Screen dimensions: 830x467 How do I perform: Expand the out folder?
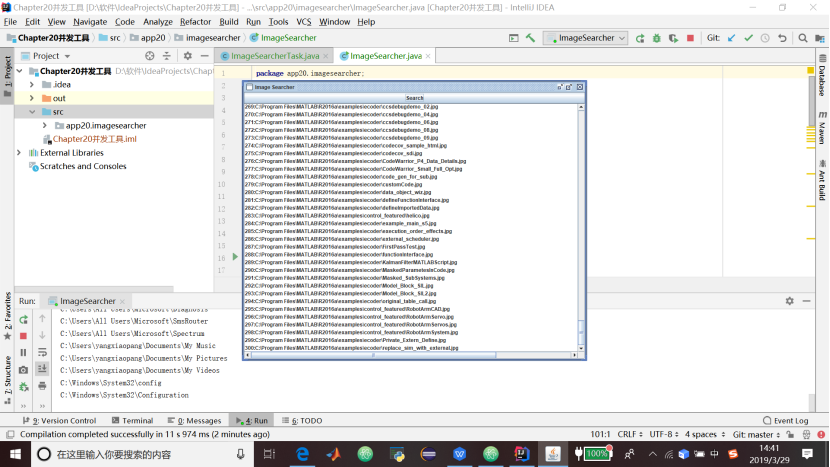(32, 98)
